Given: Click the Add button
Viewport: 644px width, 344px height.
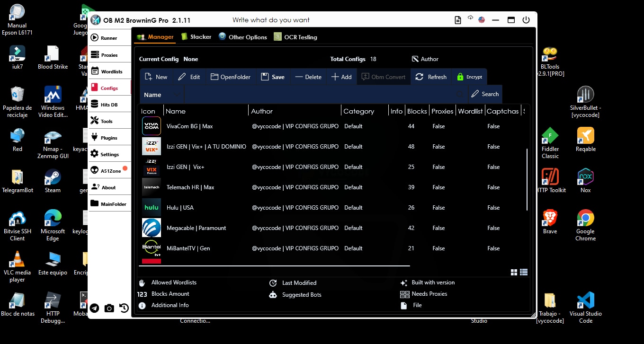Looking at the screenshot, I should 341,77.
